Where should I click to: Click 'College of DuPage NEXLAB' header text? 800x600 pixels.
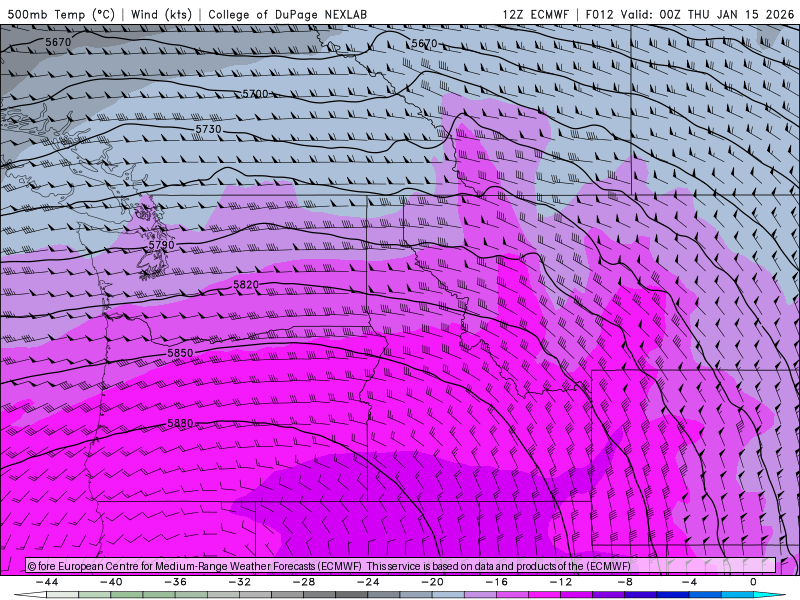(287, 14)
